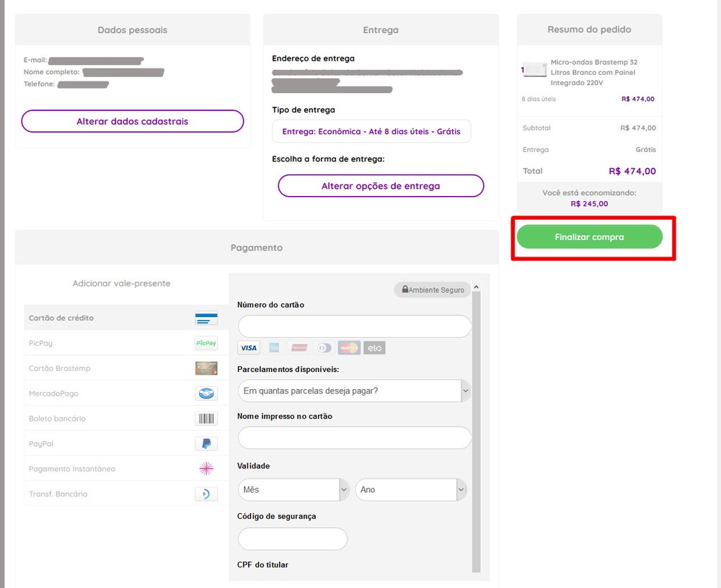
Task: Focus the Número do cartão field
Action: pos(355,326)
